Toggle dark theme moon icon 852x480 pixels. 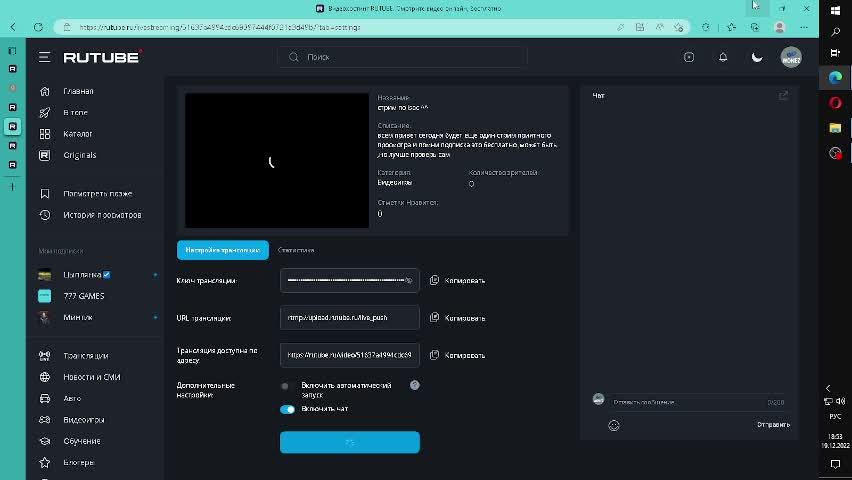click(x=757, y=57)
